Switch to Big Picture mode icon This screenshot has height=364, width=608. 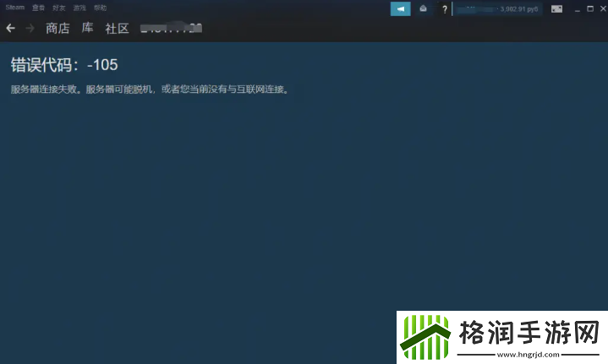[x=556, y=9]
